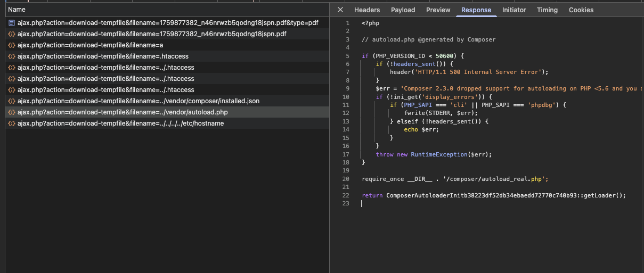This screenshot has height=273, width=644.
Task: View the Timing tab
Action: click(x=547, y=10)
